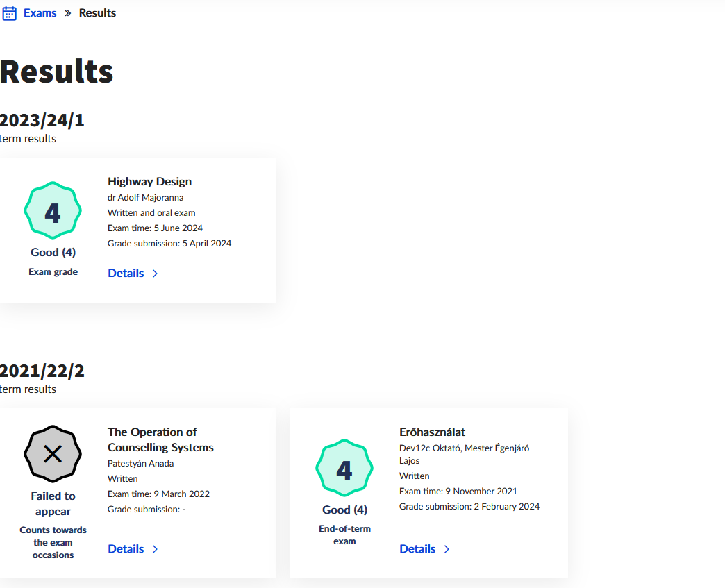This screenshot has height=588, width=725.
Task: Click the chevron beside Highway Design Details
Action: 155,274
